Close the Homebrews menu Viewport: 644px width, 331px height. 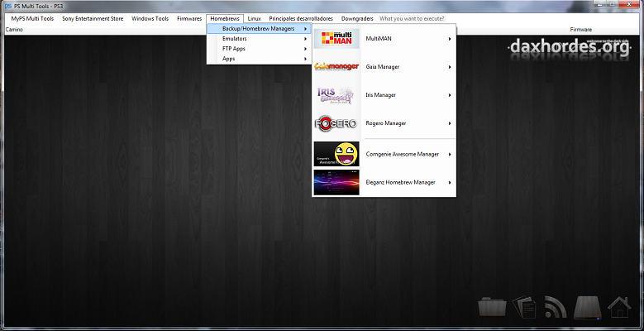pyautogui.click(x=225, y=18)
